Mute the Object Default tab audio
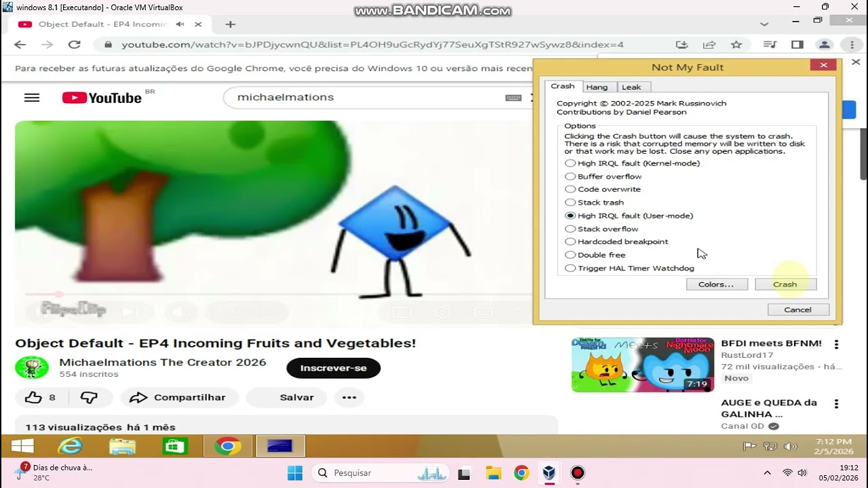 click(180, 24)
